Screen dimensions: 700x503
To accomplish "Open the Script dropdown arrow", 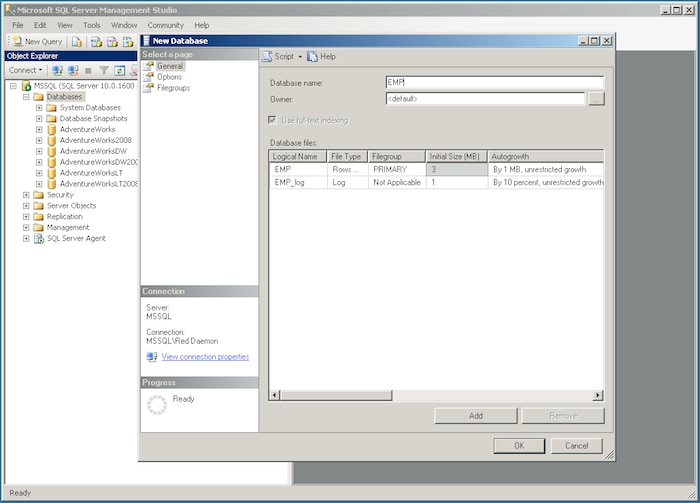I will (300, 57).
